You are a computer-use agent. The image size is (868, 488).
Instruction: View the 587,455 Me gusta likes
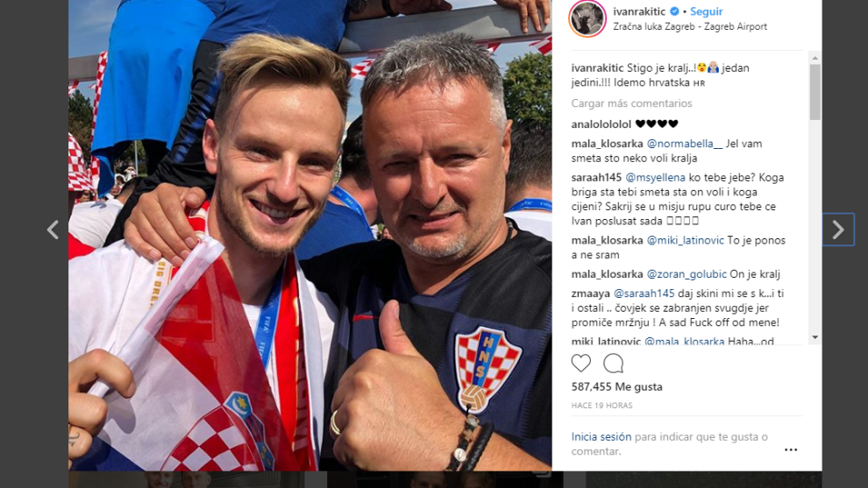click(x=616, y=386)
